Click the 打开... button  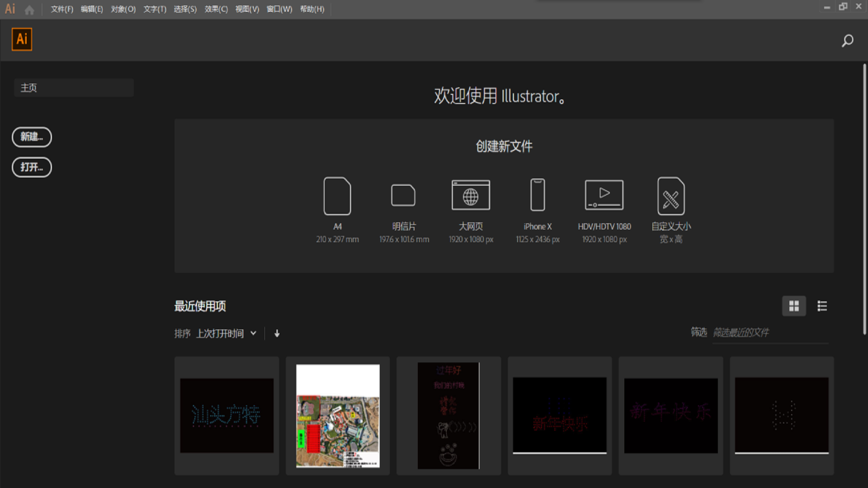tap(32, 167)
